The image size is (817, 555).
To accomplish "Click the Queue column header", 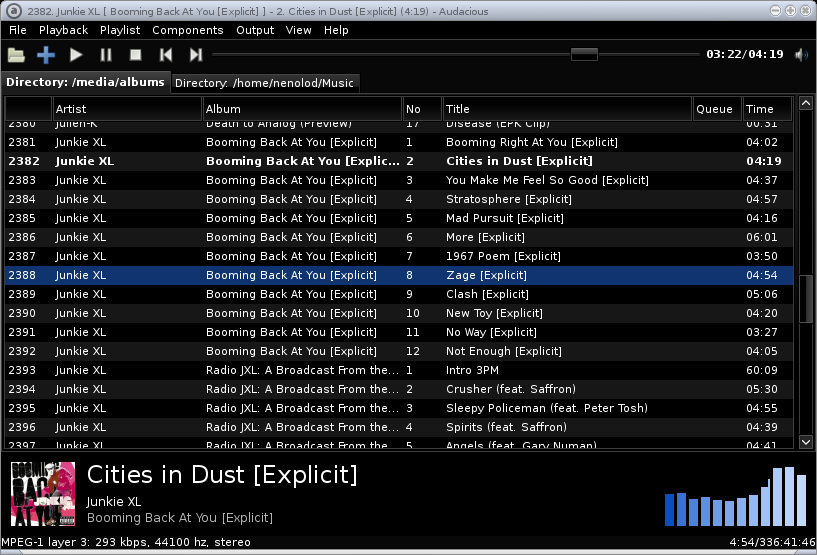I will 717,109.
